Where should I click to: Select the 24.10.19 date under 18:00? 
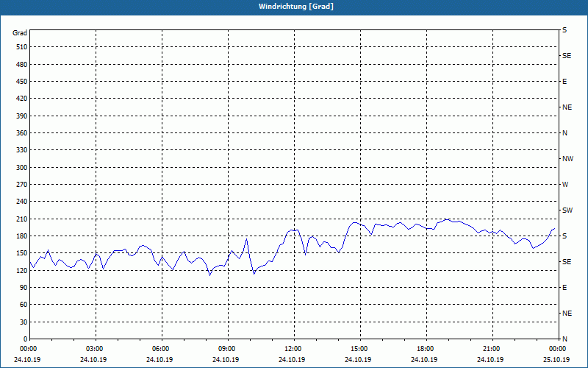(x=424, y=359)
